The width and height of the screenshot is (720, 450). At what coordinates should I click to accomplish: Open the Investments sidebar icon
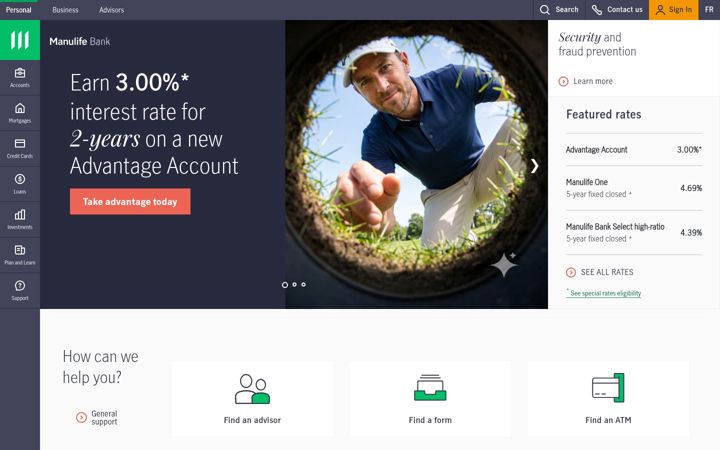coord(20,214)
